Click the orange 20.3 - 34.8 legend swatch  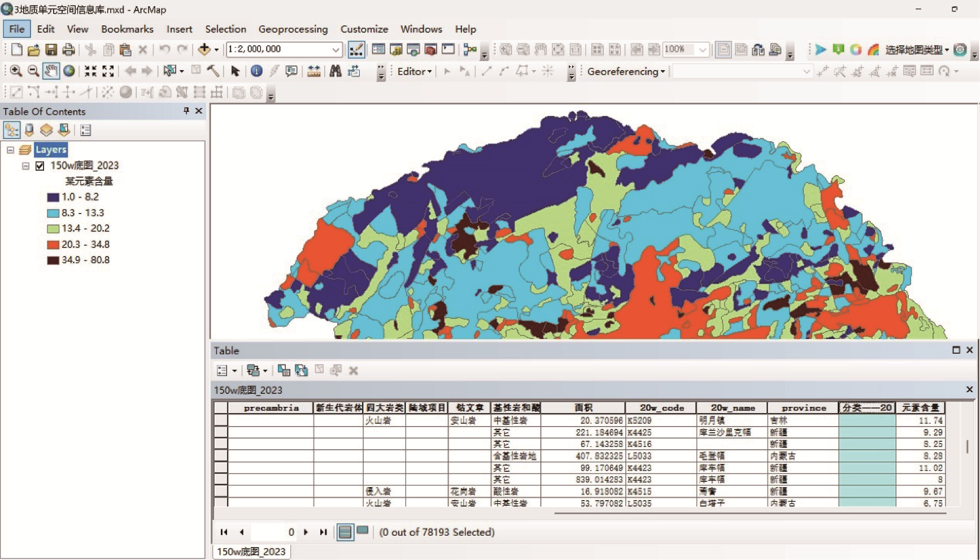point(53,245)
